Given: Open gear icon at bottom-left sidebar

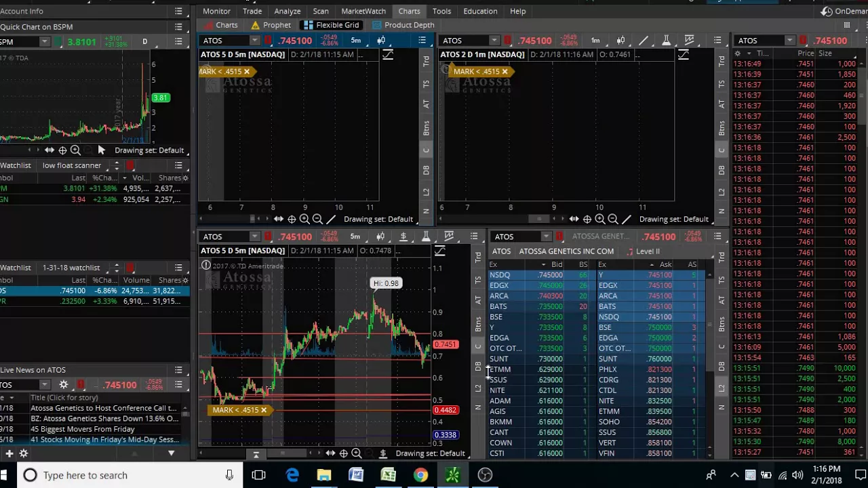Looking at the screenshot, I should [23, 454].
